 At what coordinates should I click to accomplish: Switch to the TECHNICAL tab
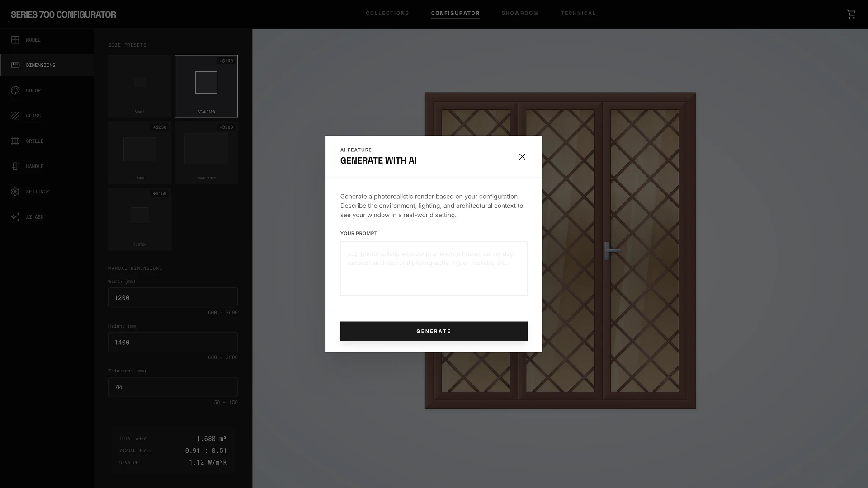tap(578, 13)
